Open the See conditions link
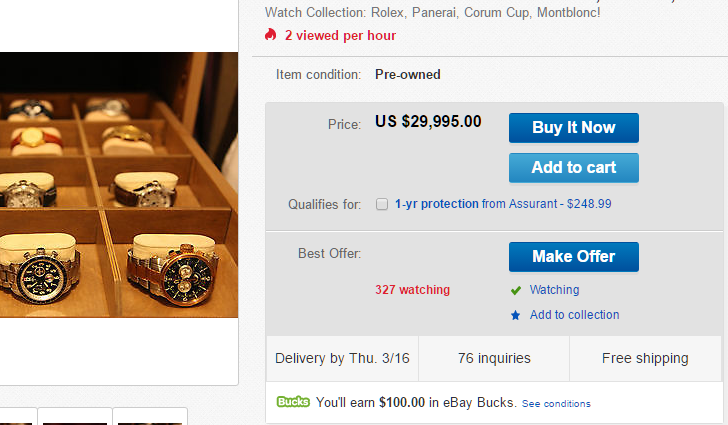728x425 pixels. click(x=556, y=404)
